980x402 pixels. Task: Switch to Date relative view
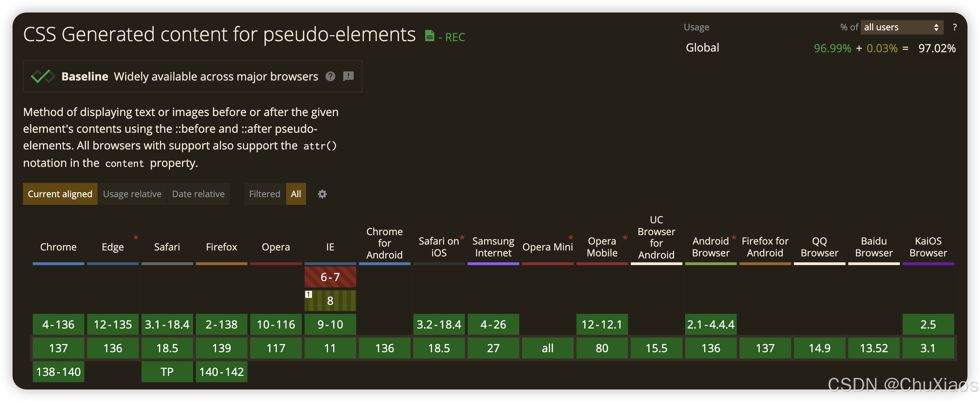point(198,194)
